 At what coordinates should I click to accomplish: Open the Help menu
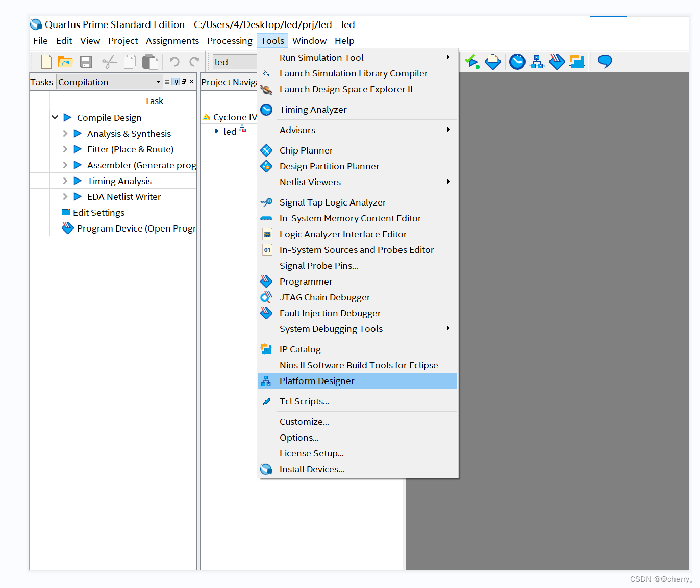coord(344,41)
